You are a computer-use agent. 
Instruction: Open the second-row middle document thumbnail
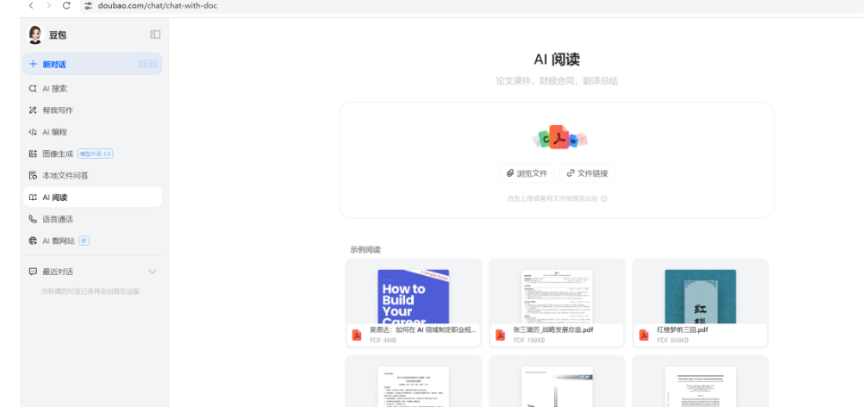point(557,386)
